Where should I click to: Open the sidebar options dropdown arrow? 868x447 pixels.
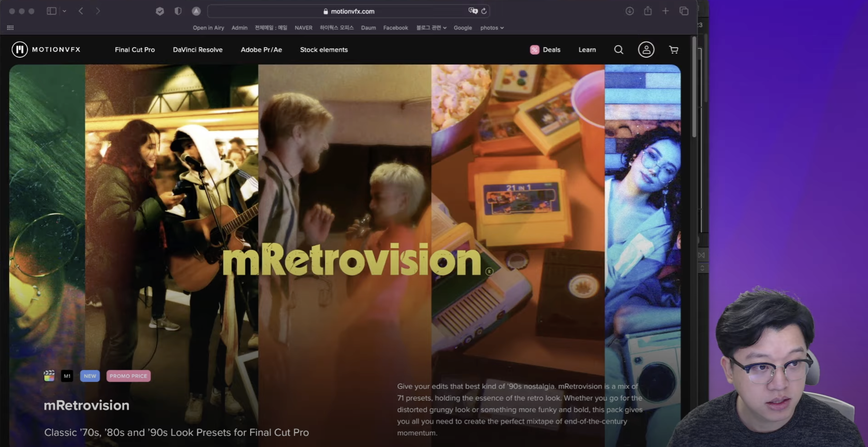(64, 11)
